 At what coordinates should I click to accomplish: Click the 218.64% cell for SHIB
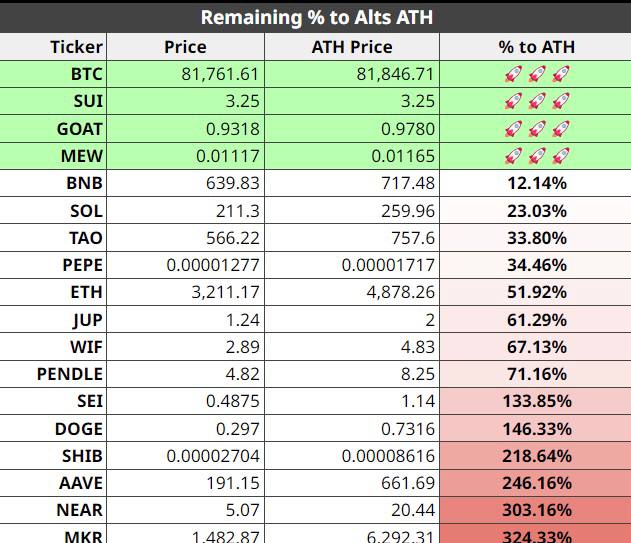(536, 456)
